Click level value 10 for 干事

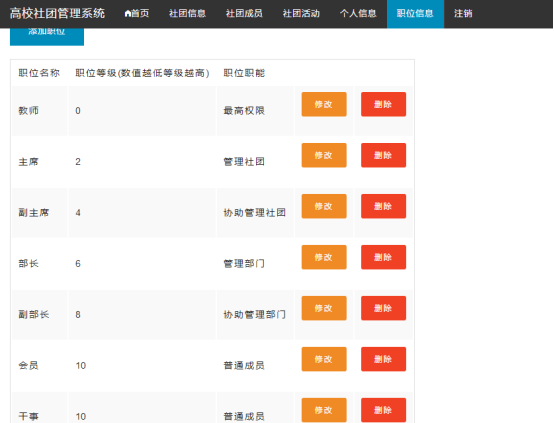coord(81,416)
